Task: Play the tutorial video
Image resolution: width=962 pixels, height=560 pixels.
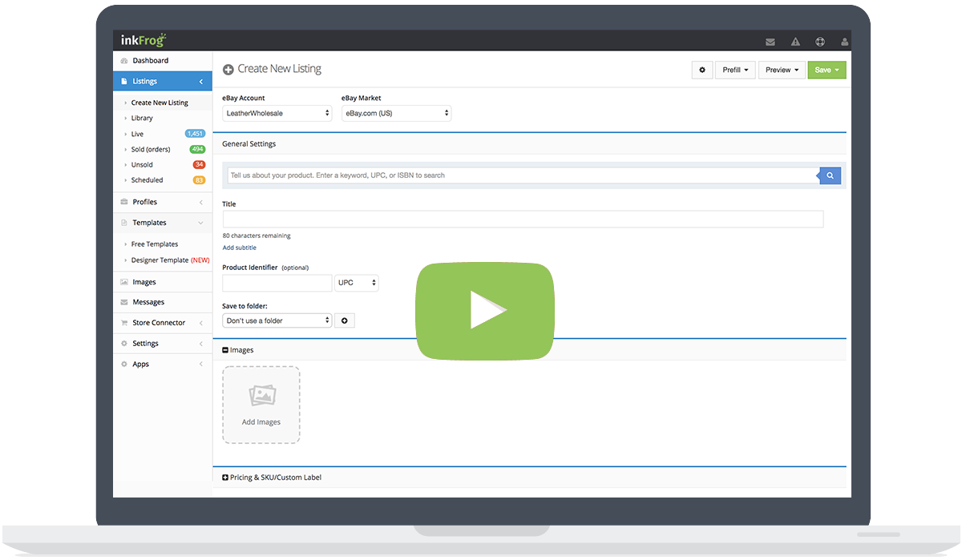Action: click(x=484, y=310)
